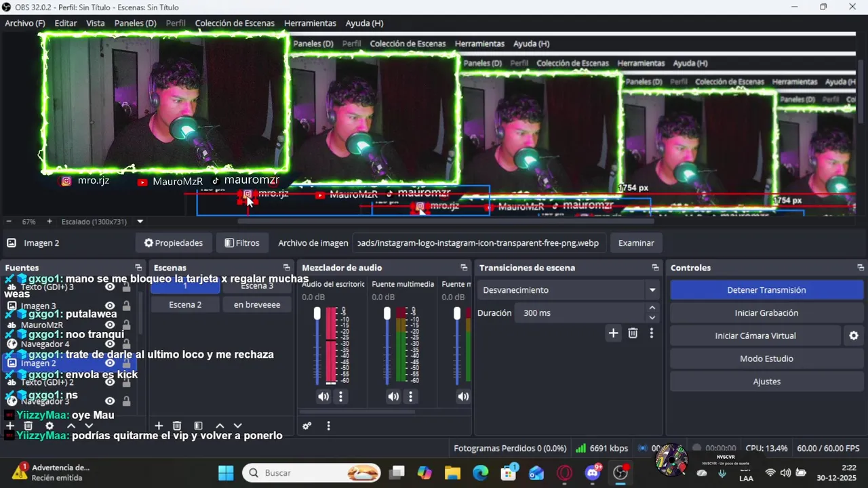This screenshot has height=488, width=868.
Task: Move scene down arrow in Escenas toolbar
Action: tap(237, 426)
